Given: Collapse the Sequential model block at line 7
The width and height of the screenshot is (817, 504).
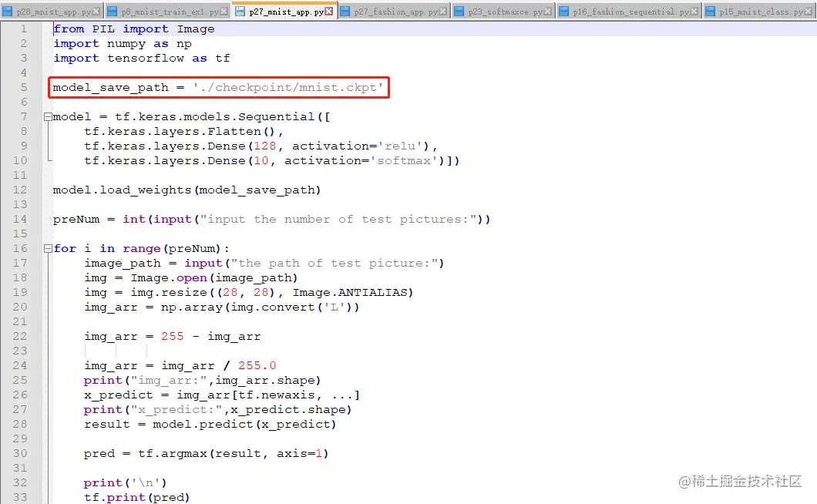Looking at the screenshot, I should (x=48, y=116).
